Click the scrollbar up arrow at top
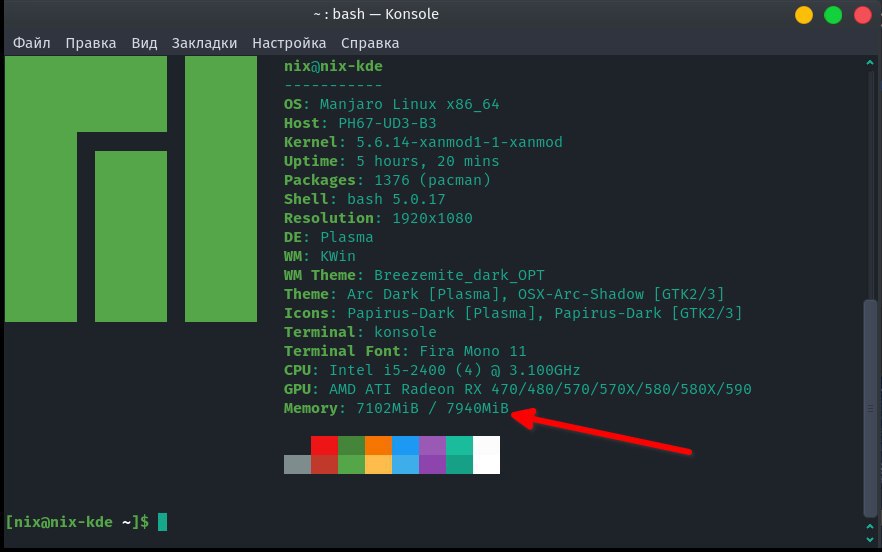882x552 pixels. pos(870,63)
